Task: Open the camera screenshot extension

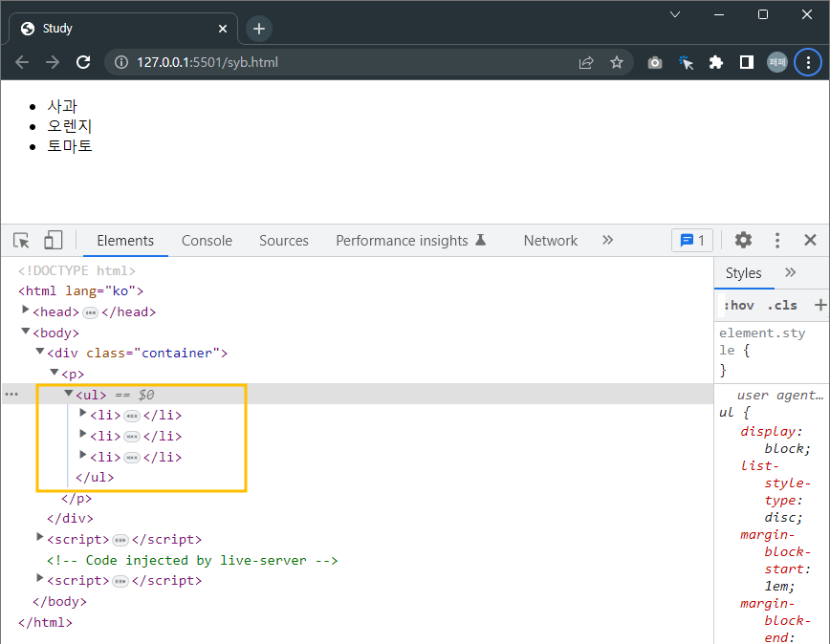Action: click(x=655, y=62)
